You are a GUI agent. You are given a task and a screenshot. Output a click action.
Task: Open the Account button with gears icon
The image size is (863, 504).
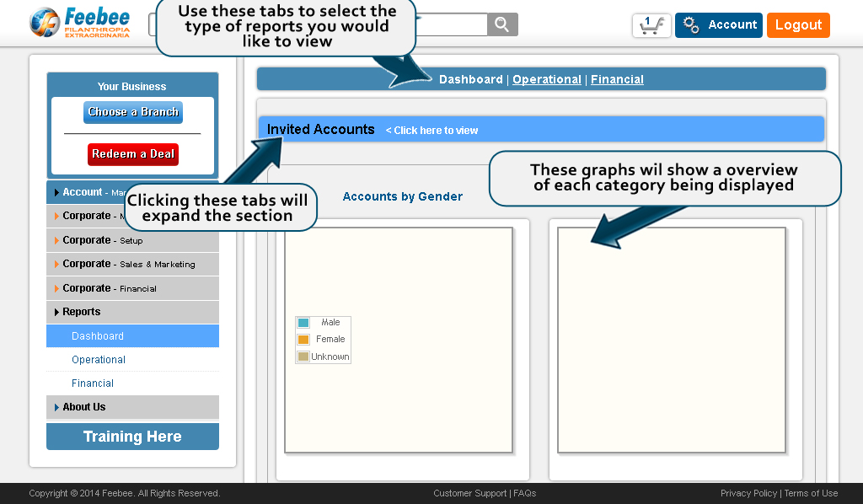[718, 25]
